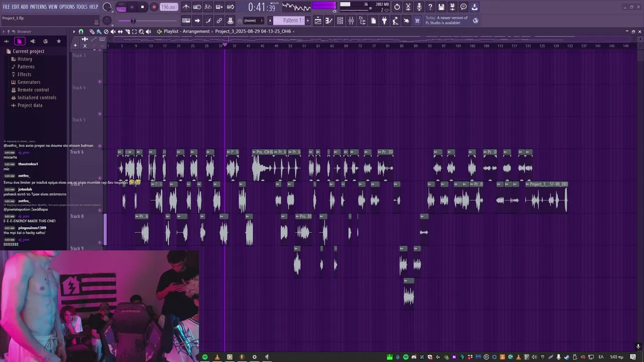644x362 pixels.
Task: Click the step editing arrow icon
Action: [x=197, y=21]
